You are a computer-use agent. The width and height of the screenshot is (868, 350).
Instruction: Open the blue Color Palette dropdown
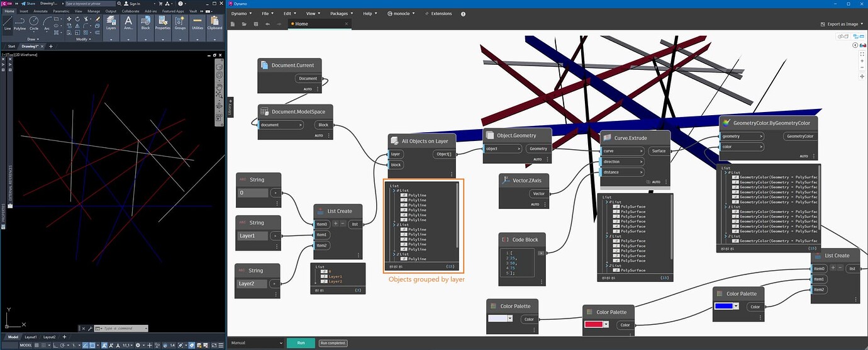coord(737,307)
